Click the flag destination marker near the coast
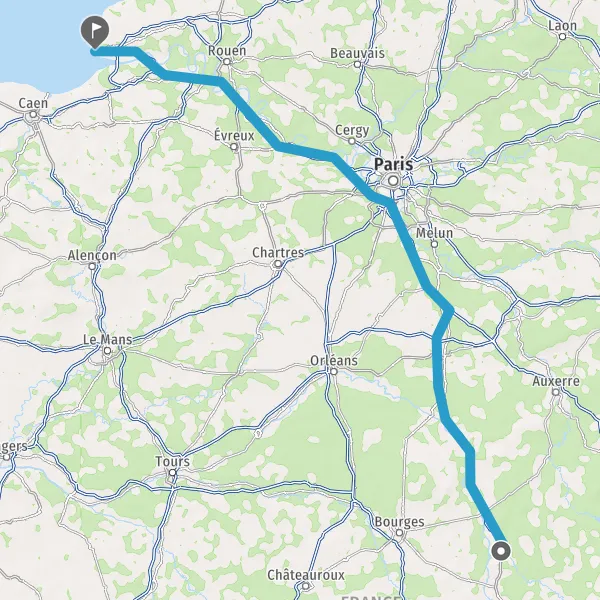 coord(95,32)
